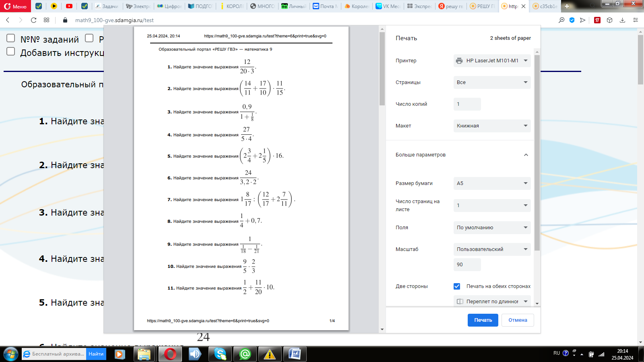
Task: Click the send/flow arrow icon in toolbar
Action: click(582, 20)
